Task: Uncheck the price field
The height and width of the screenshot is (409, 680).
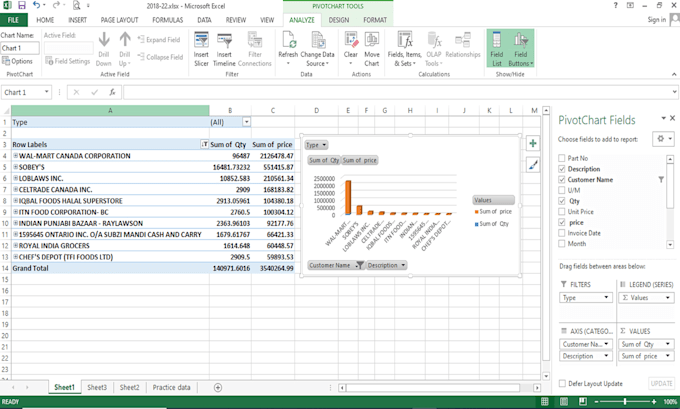Action: coord(562,222)
